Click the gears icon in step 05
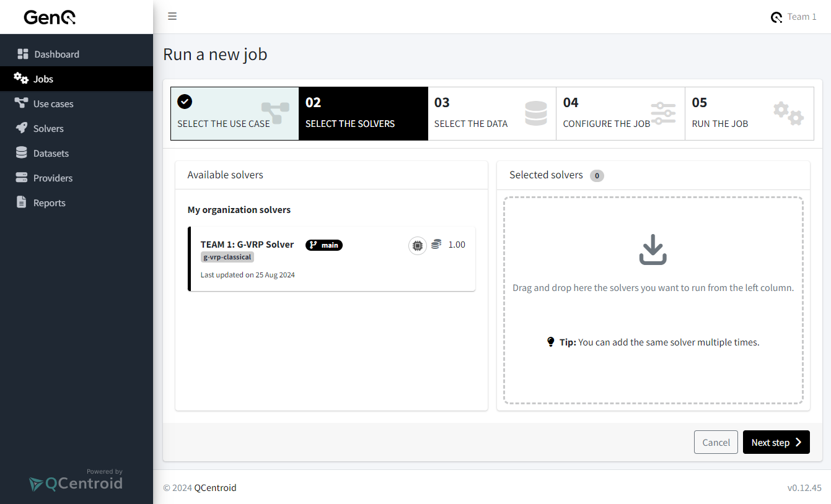The width and height of the screenshot is (831, 504). coord(788,113)
